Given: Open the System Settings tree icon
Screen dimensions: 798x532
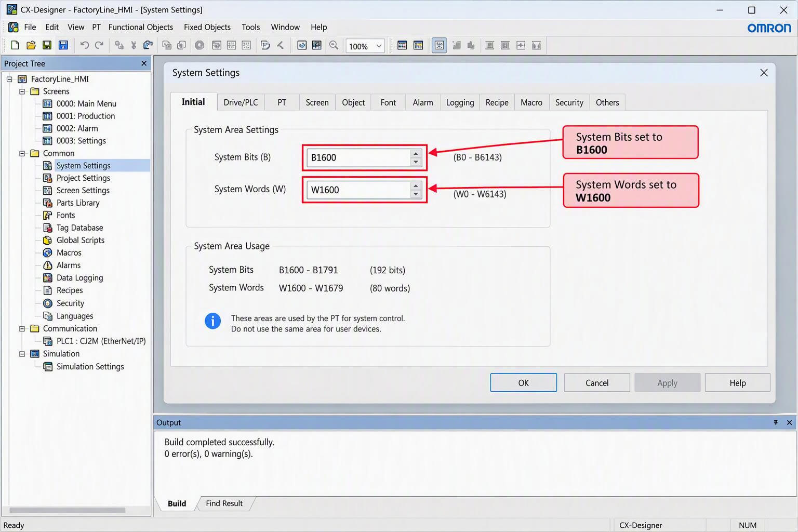Looking at the screenshot, I should tap(47, 166).
